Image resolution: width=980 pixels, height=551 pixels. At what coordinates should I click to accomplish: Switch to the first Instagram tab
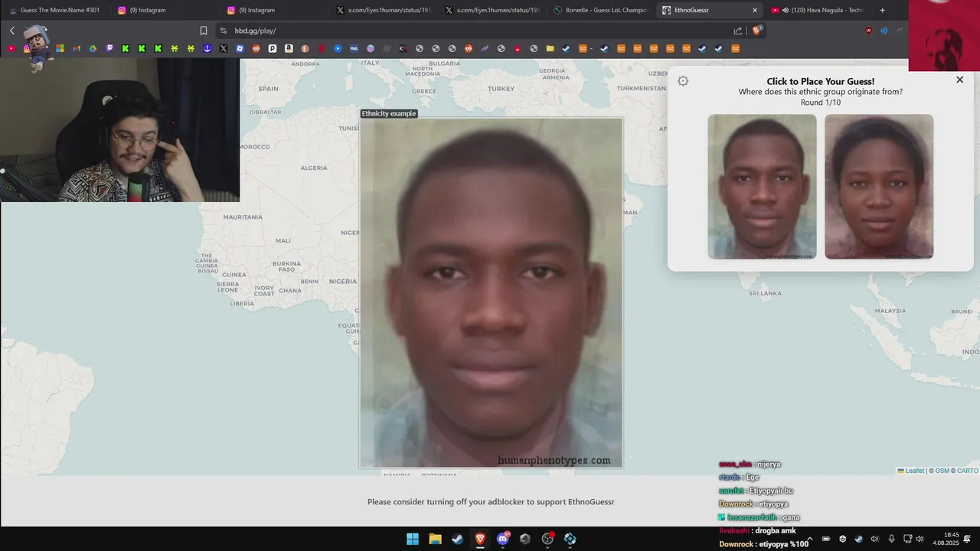(x=165, y=10)
